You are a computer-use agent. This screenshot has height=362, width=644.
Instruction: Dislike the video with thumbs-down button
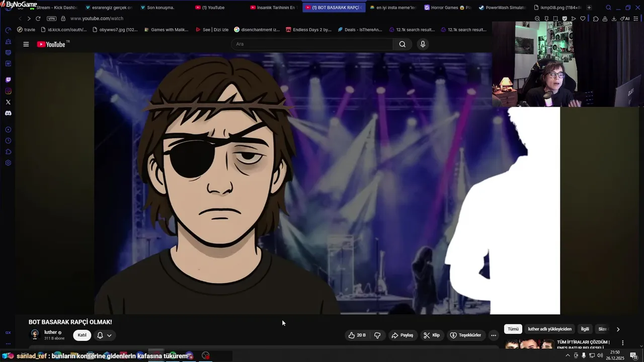[377, 335]
